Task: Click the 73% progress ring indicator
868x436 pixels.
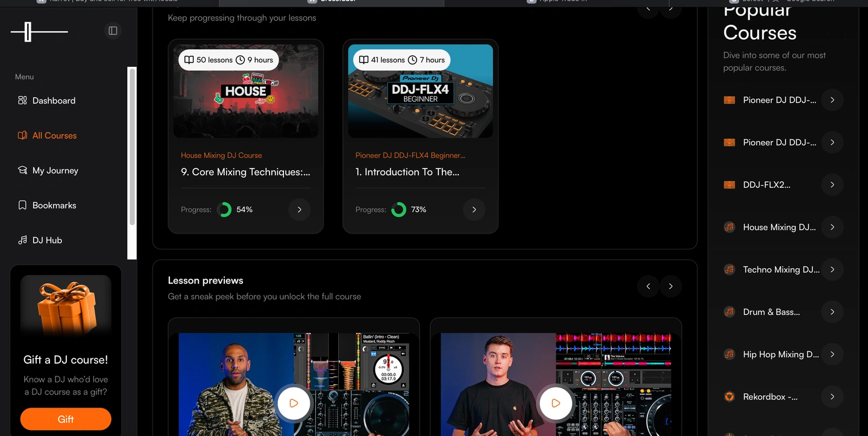Action: click(x=398, y=210)
